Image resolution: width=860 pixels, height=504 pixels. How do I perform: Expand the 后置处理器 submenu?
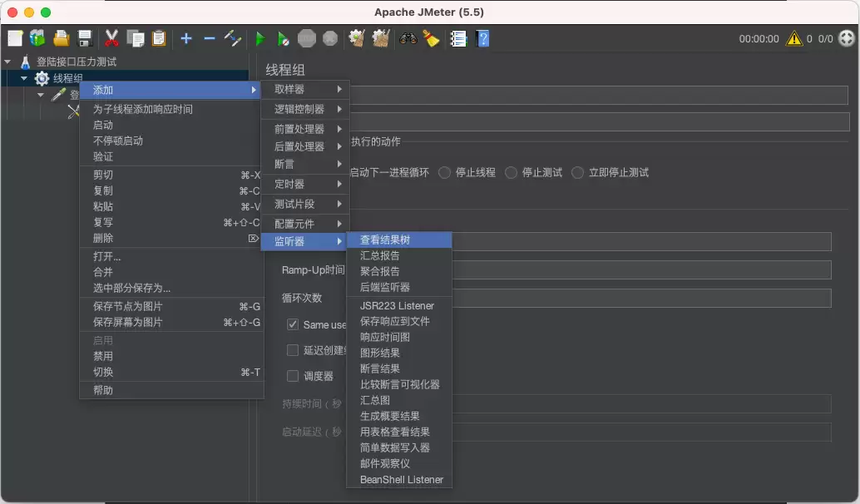point(304,146)
